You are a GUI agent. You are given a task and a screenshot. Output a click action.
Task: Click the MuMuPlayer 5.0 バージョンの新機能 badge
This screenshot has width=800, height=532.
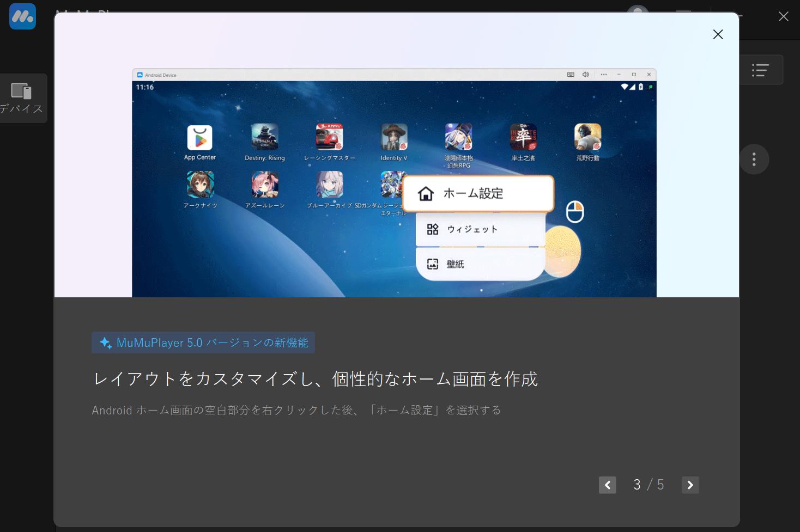[203, 343]
